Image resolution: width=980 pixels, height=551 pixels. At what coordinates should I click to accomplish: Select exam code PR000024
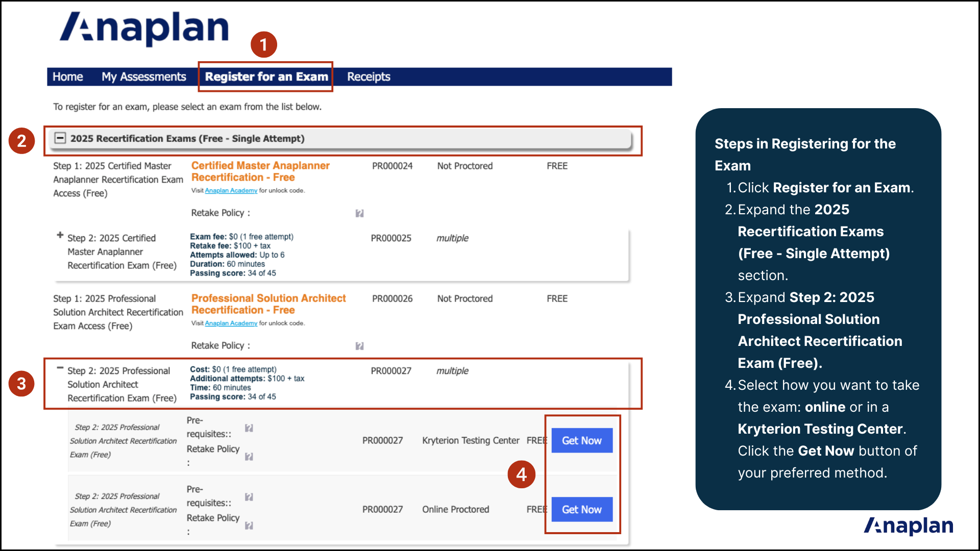(x=392, y=166)
